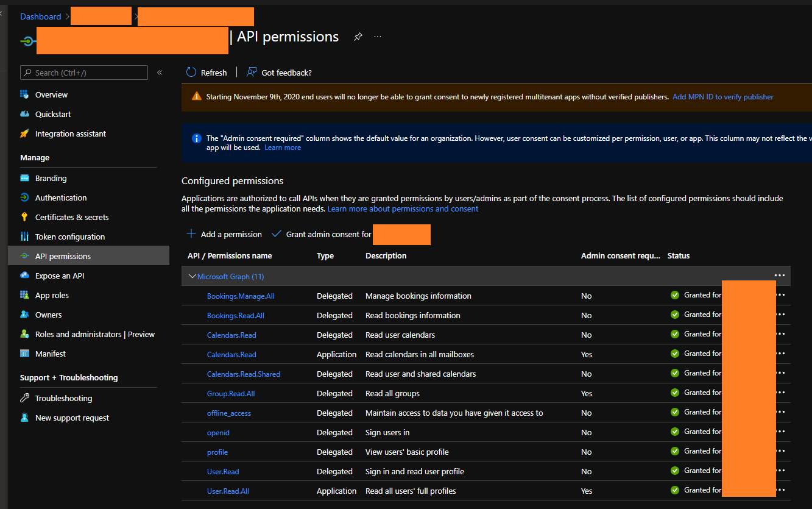
Task: Click 'Sign users in' description text
Action: tap(387, 432)
